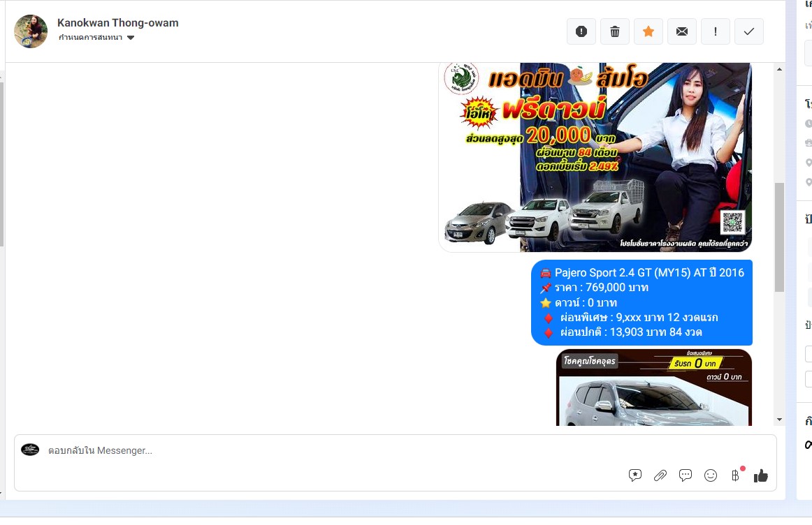Attach a file with paperclip icon

pos(660,475)
